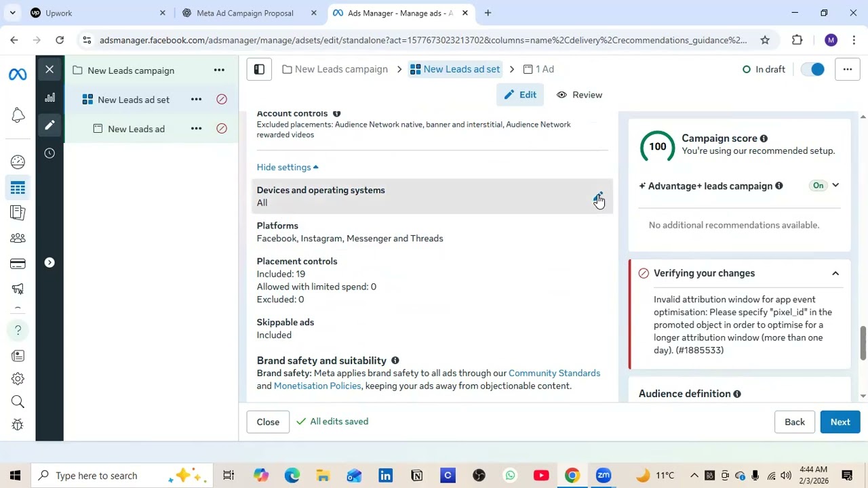Go to 1 Ad breadcrumb
This screenshot has width=868, height=488.
pos(538,69)
